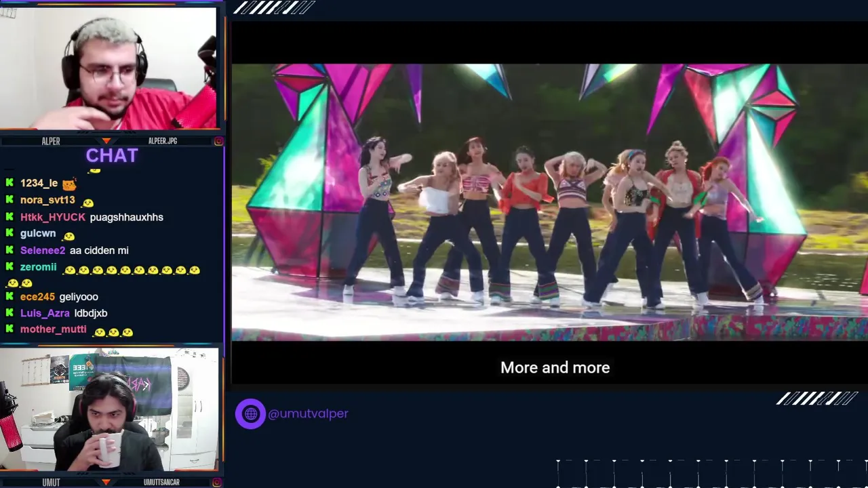The width and height of the screenshot is (868, 488).
Task: Click the Kick icon beside gulcwn
Action: tap(9, 233)
